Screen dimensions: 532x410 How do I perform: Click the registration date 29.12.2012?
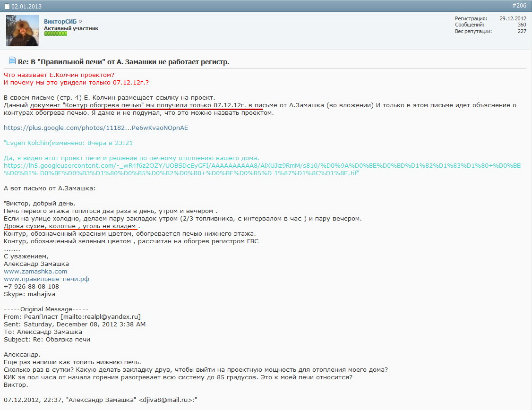(513, 18)
